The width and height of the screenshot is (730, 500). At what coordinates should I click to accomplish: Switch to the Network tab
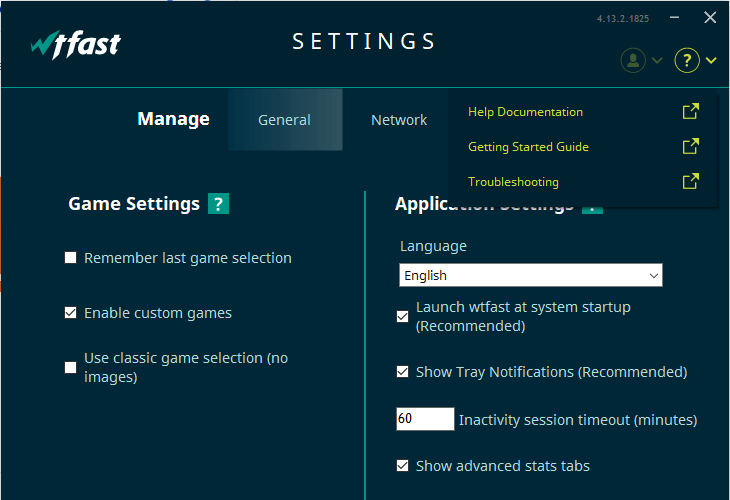[x=399, y=120]
